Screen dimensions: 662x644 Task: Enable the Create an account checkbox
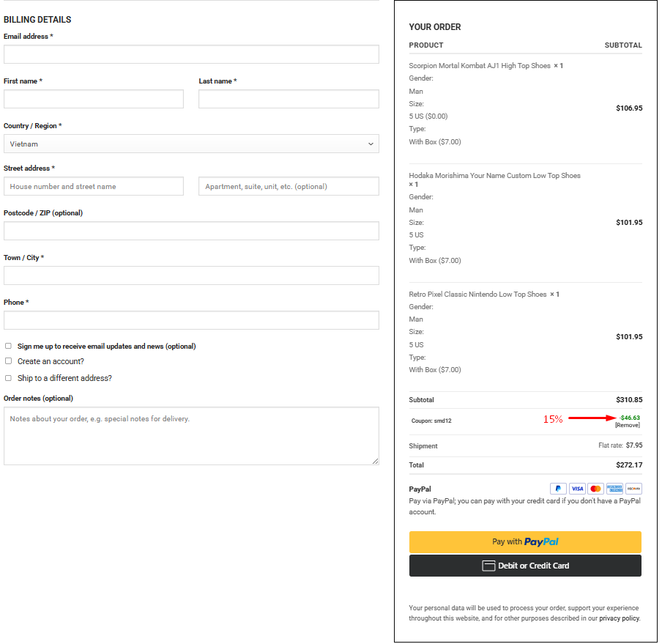(x=9, y=361)
